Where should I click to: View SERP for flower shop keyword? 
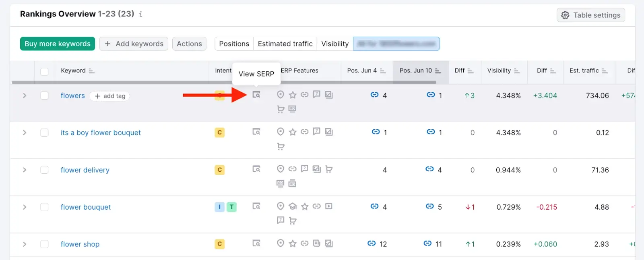256,243
